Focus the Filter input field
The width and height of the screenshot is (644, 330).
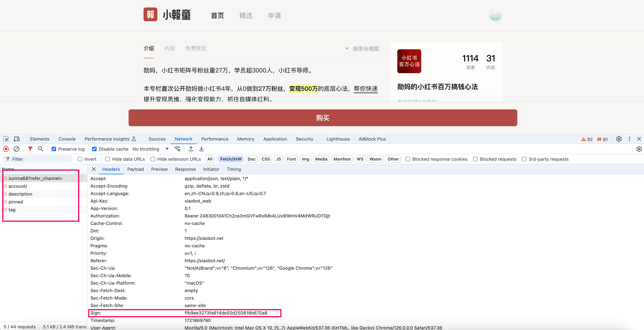pyautogui.click(x=38, y=159)
